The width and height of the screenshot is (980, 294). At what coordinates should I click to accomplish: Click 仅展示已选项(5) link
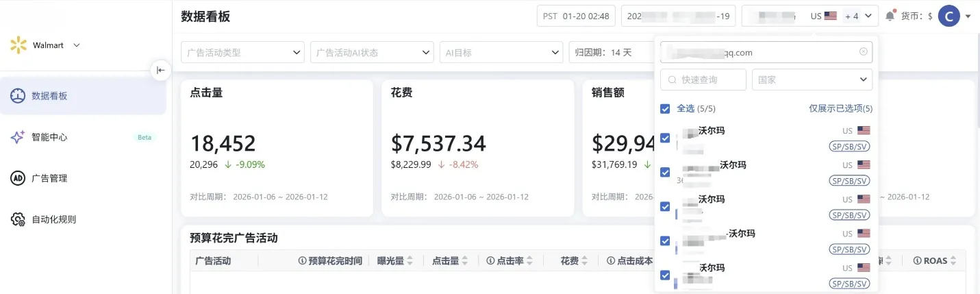click(x=840, y=108)
